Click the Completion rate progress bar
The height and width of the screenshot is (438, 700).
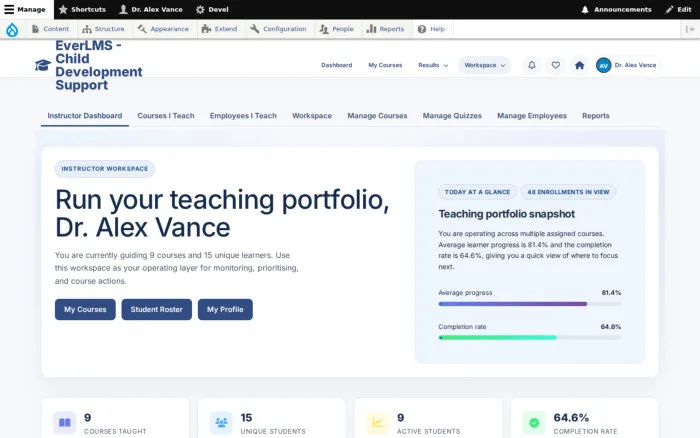coord(529,338)
